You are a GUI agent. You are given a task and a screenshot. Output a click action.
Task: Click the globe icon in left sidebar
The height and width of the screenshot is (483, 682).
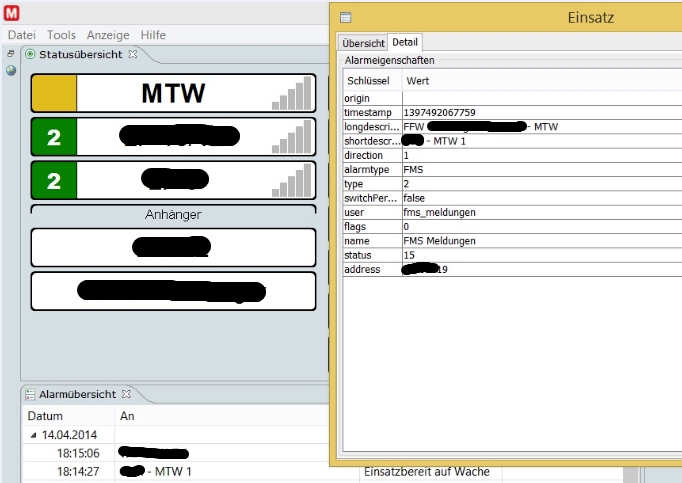(11, 70)
